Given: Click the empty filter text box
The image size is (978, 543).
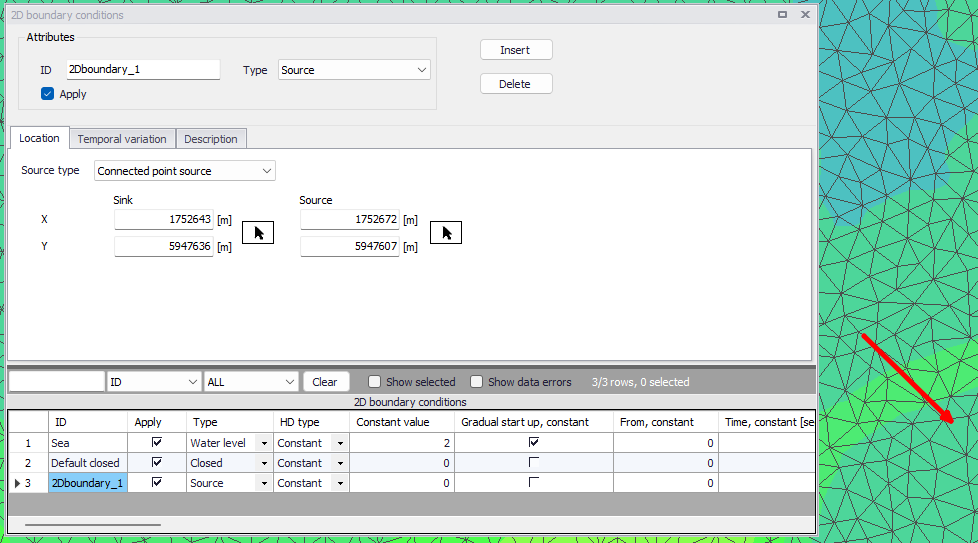Looking at the screenshot, I should point(57,382).
